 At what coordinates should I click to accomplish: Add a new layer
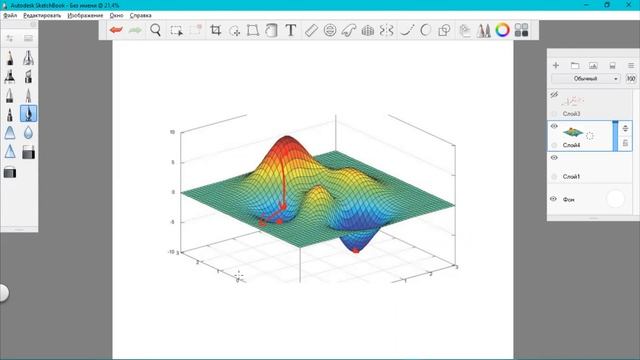click(556, 65)
